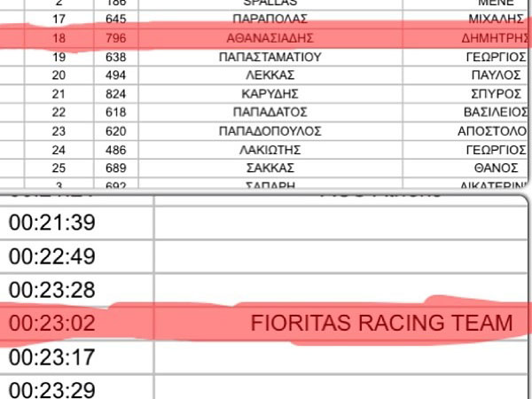The height and width of the screenshot is (399, 532).
Task: Click the surname ΠΑΠΑΔΟΠΟΥΛΟΣ
Action: [270, 131]
